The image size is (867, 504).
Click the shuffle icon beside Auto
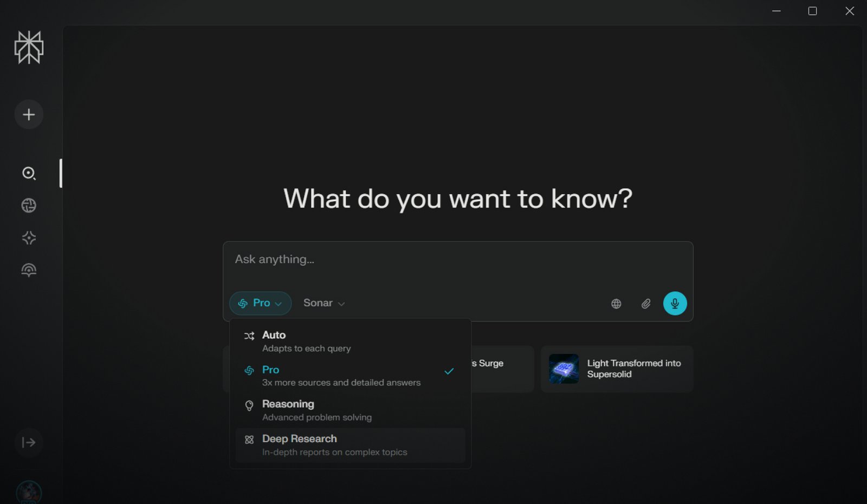click(x=249, y=336)
